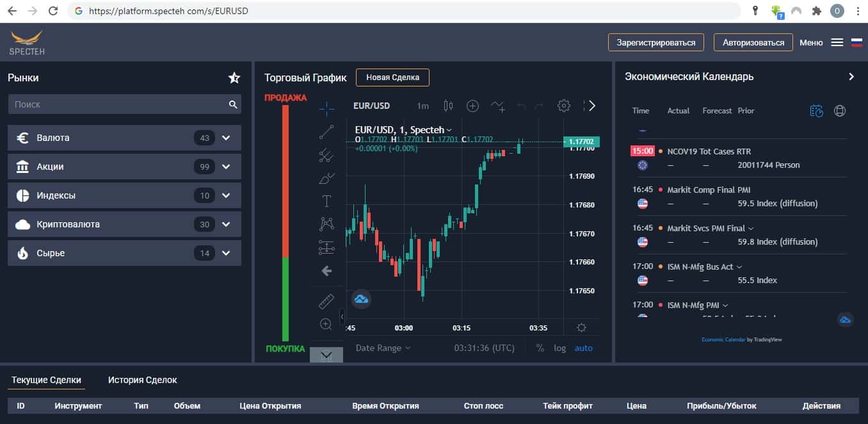This screenshot has width=868, height=424.
Task: Open the country filter globe icon
Action: click(840, 111)
